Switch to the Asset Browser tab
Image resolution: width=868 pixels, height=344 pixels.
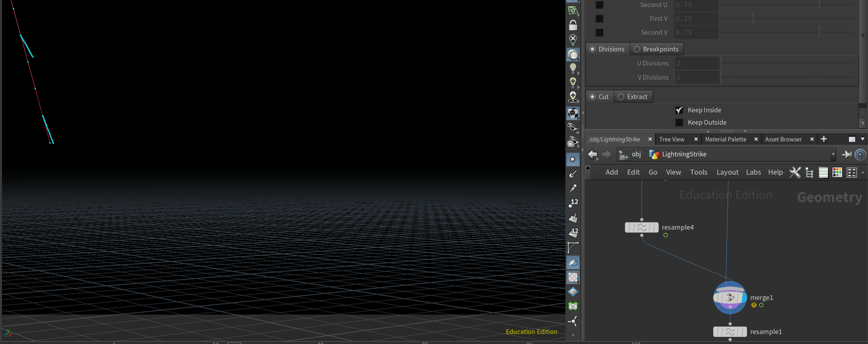click(783, 139)
